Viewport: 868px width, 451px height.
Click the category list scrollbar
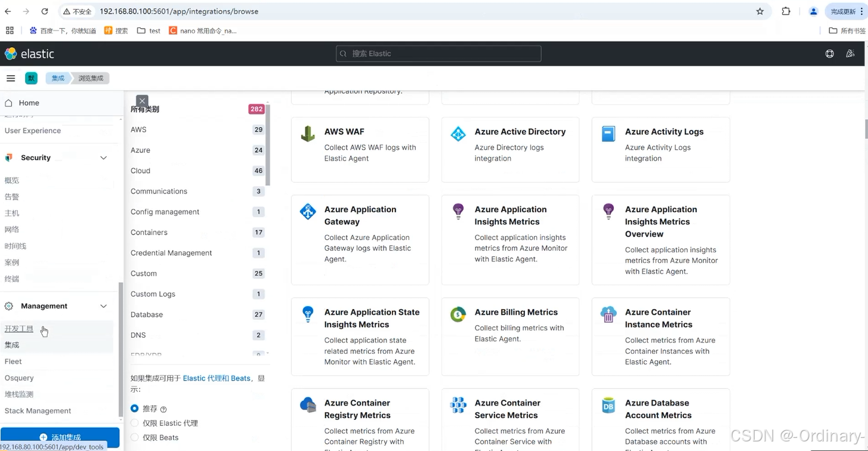click(x=267, y=145)
